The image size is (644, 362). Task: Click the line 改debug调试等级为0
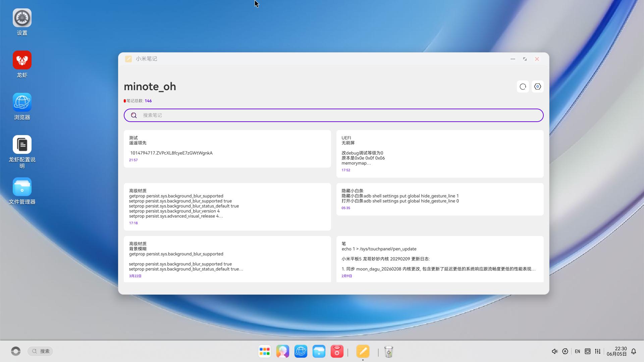tap(362, 153)
